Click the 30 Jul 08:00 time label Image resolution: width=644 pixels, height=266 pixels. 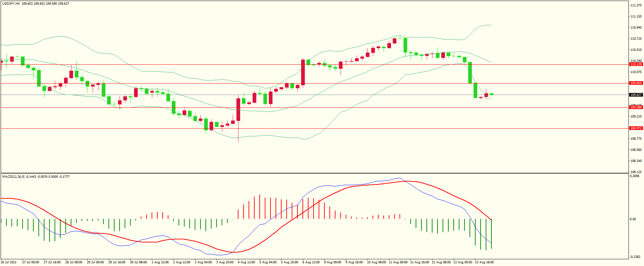tap(138, 262)
